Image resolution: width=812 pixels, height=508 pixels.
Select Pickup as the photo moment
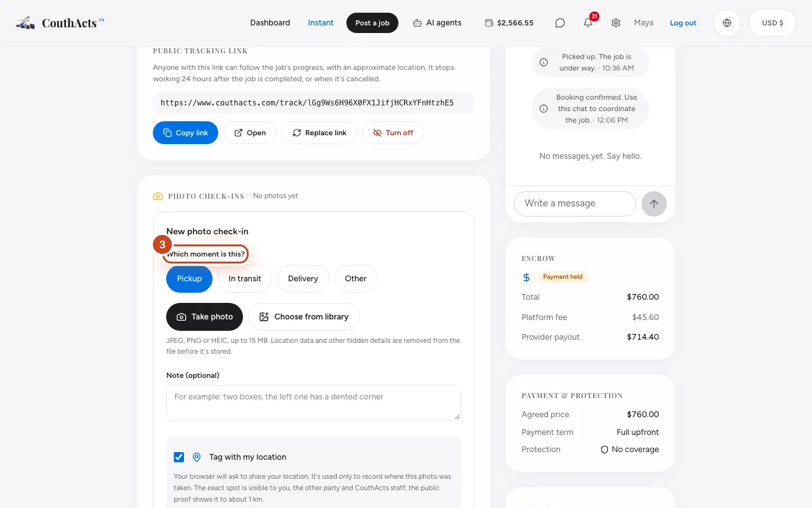click(190, 279)
